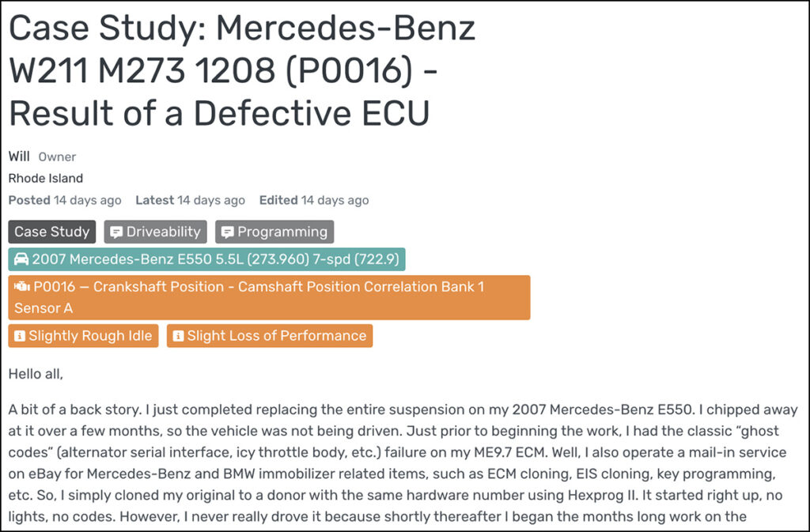810x532 pixels.
Task: Open author Will's profile
Action: [x=19, y=157]
